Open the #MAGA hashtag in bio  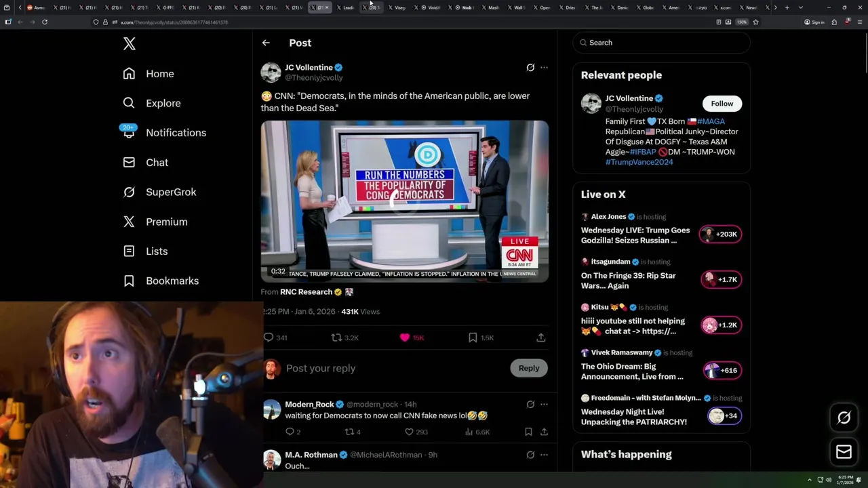[711, 121]
